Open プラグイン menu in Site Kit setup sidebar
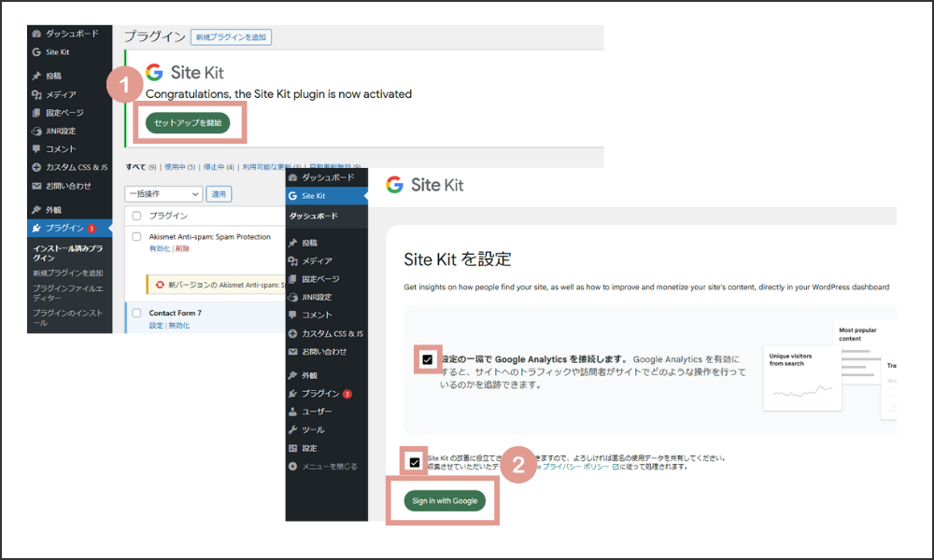The image size is (934, 560). coord(320,393)
